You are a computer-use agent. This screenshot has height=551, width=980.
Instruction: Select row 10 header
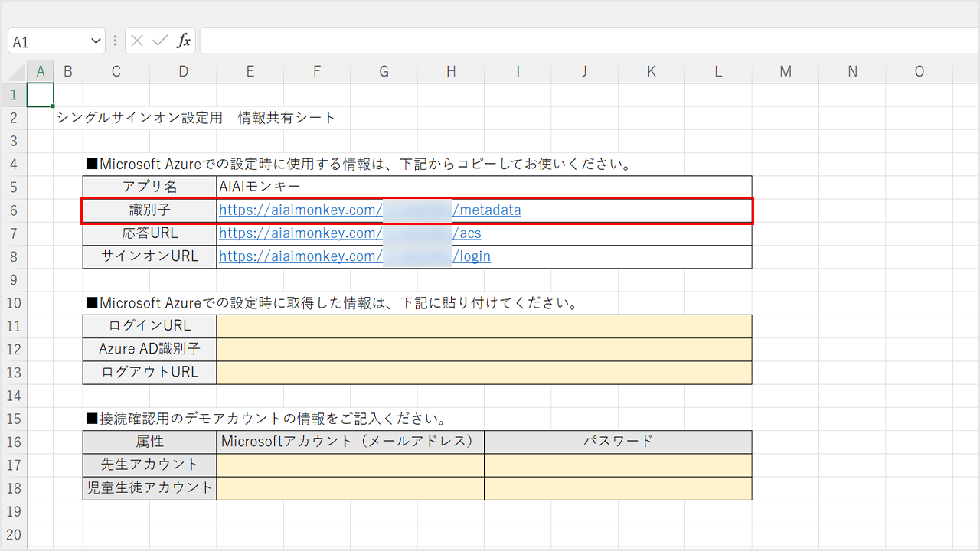pos(14,303)
